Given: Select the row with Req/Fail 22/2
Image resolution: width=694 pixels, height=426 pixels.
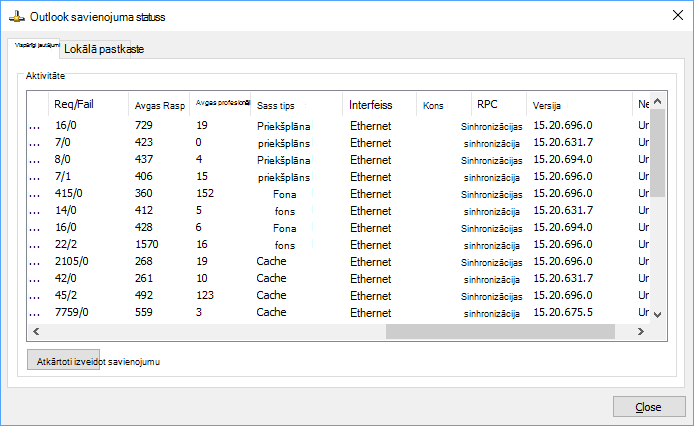Looking at the screenshot, I should click(x=339, y=244).
